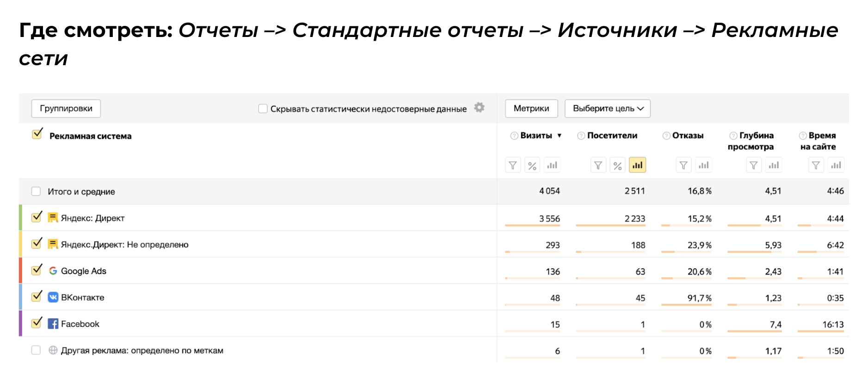This screenshot has height=379, width=868.
Task: Click Визиты sort arrow
Action: 560,136
